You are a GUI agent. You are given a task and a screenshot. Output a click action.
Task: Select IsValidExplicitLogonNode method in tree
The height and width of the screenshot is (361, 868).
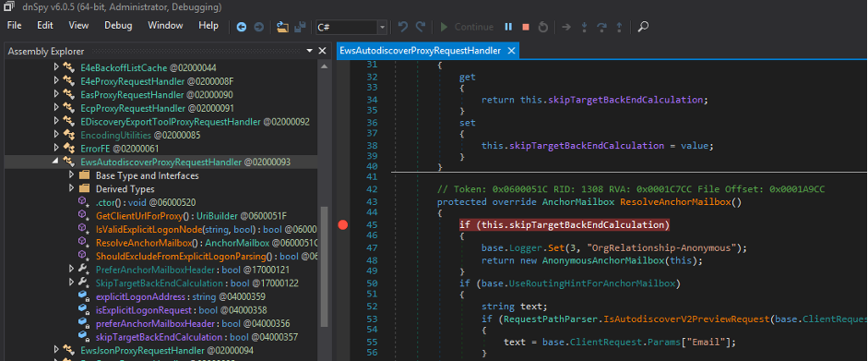206,229
